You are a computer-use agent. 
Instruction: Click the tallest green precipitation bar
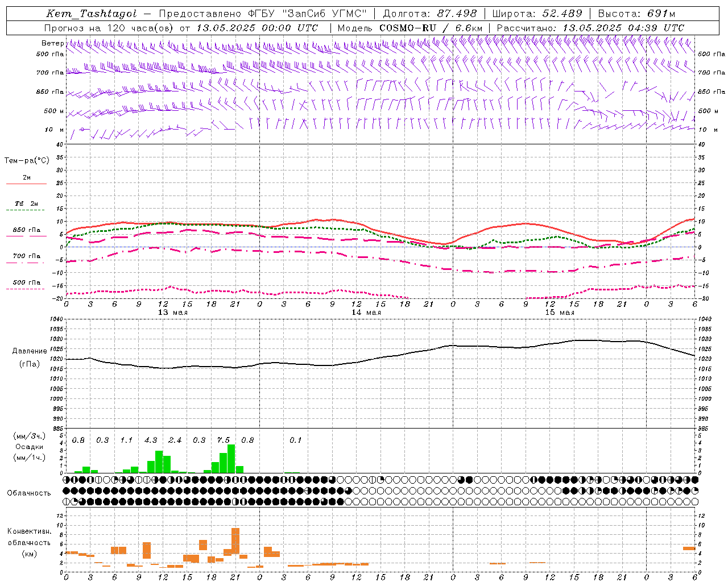click(x=231, y=459)
